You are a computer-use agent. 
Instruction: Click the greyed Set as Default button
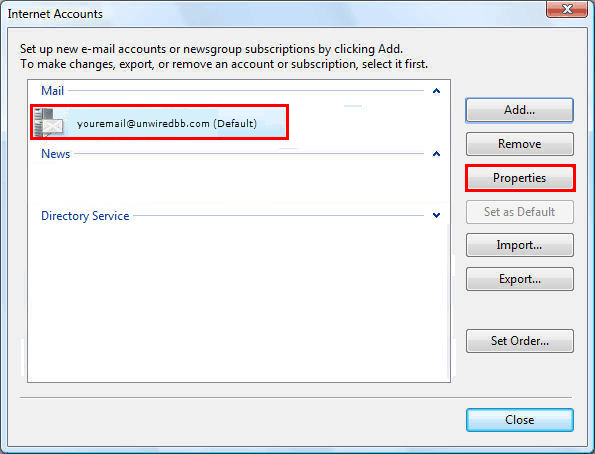[519, 211]
